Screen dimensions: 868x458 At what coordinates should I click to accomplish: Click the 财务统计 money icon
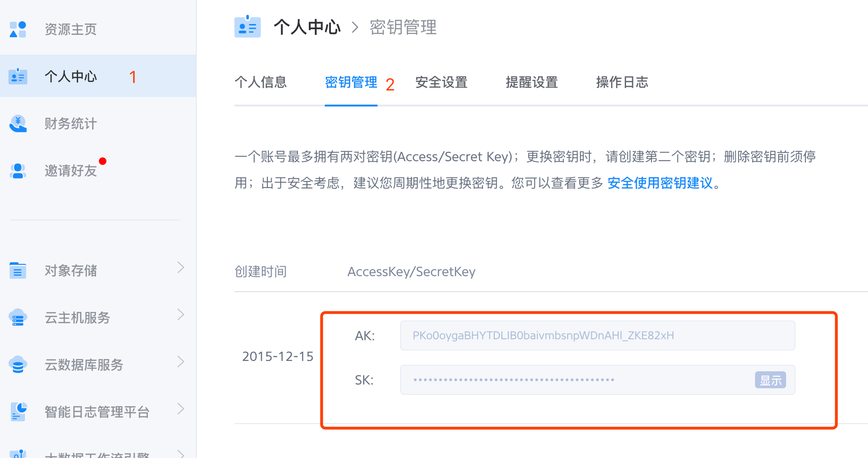18,123
